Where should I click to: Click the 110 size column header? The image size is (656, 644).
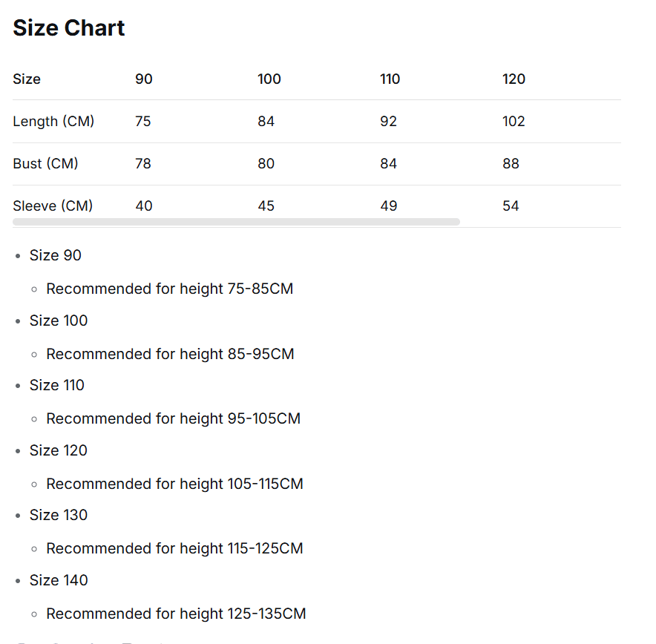click(x=390, y=79)
